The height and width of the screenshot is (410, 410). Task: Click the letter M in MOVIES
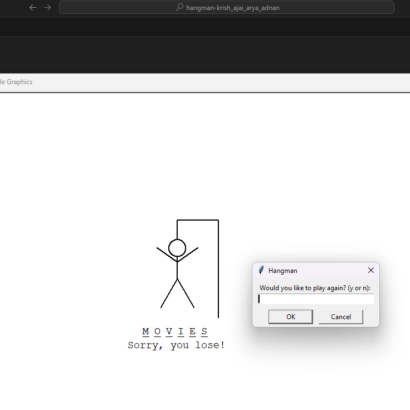(x=146, y=331)
